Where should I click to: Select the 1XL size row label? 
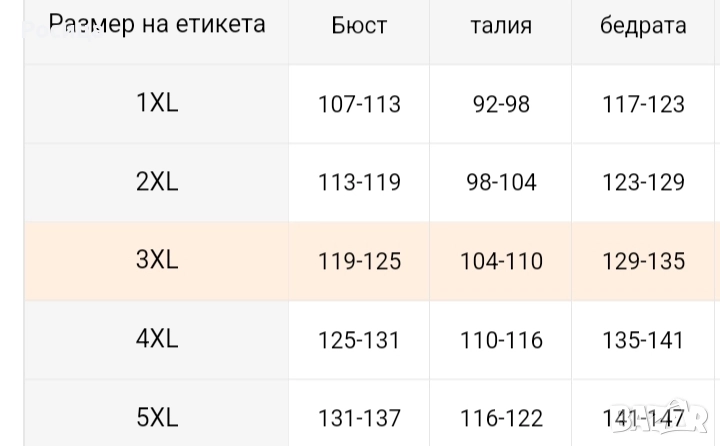coord(157,102)
